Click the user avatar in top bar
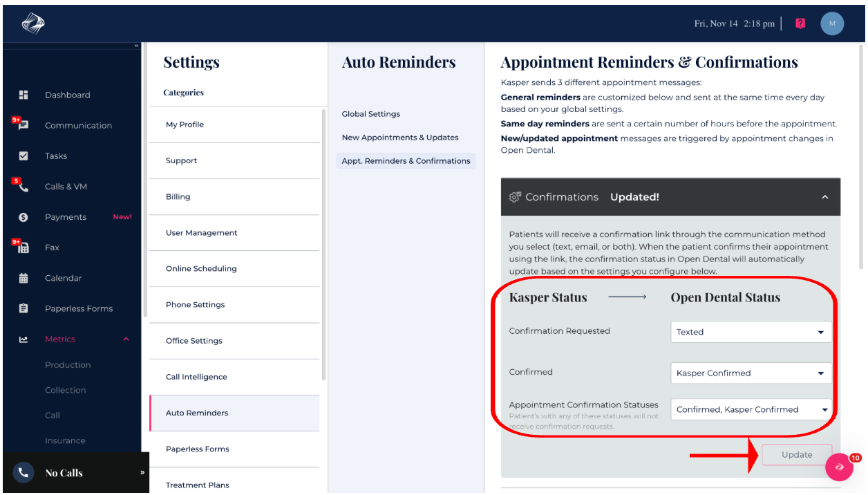868x495 pixels. (832, 24)
